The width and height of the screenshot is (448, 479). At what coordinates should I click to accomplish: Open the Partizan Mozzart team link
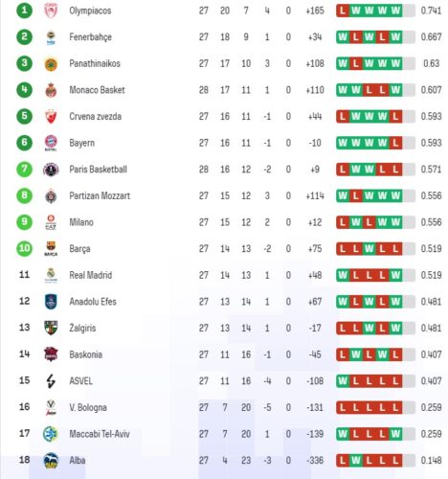[x=100, y=195]
